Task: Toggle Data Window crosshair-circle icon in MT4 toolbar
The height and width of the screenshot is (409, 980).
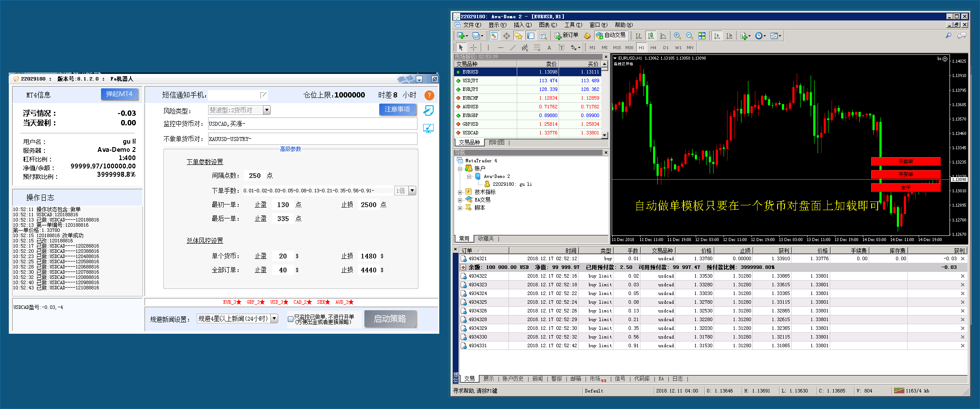Action: [506, 36]
